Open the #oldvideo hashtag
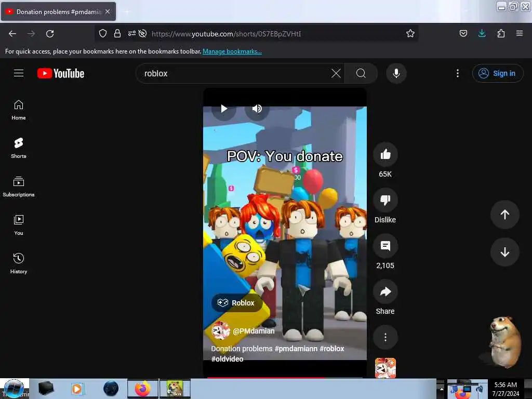532x399 pixels. click(228, 358)
